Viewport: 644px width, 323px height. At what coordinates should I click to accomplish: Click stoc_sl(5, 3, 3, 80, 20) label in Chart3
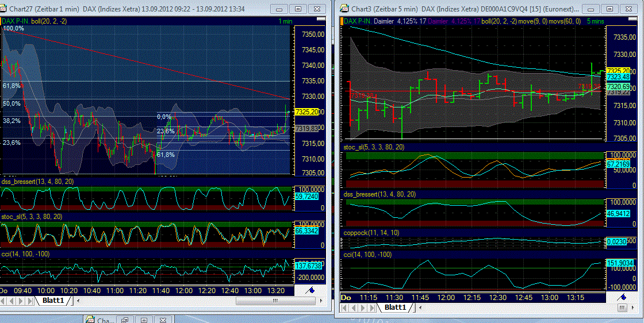coord(374,147)
